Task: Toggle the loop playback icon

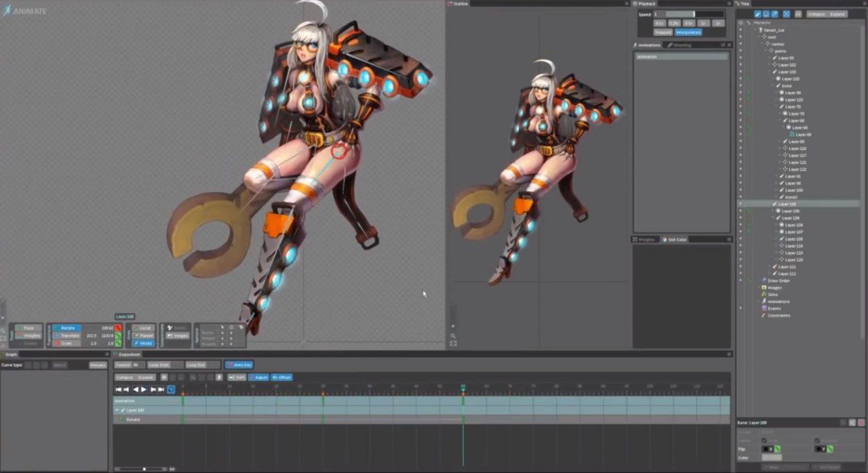Action: coord(170,390)
